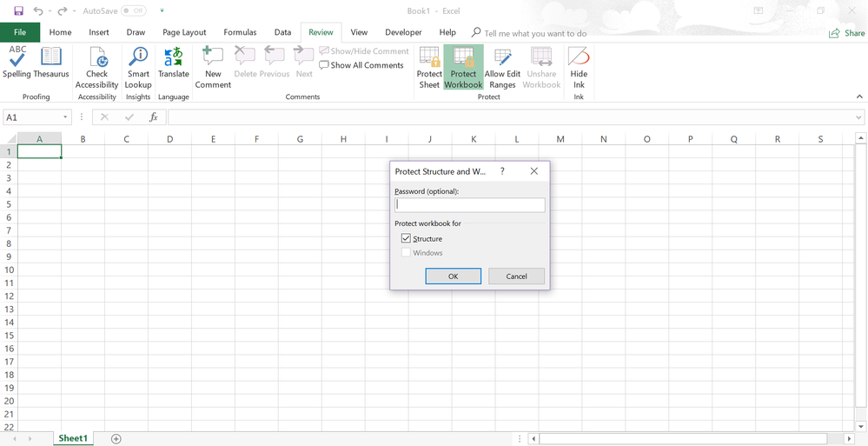Open Allow Edit Ranges
Screen dimensions: 868x446
[503, 68]
